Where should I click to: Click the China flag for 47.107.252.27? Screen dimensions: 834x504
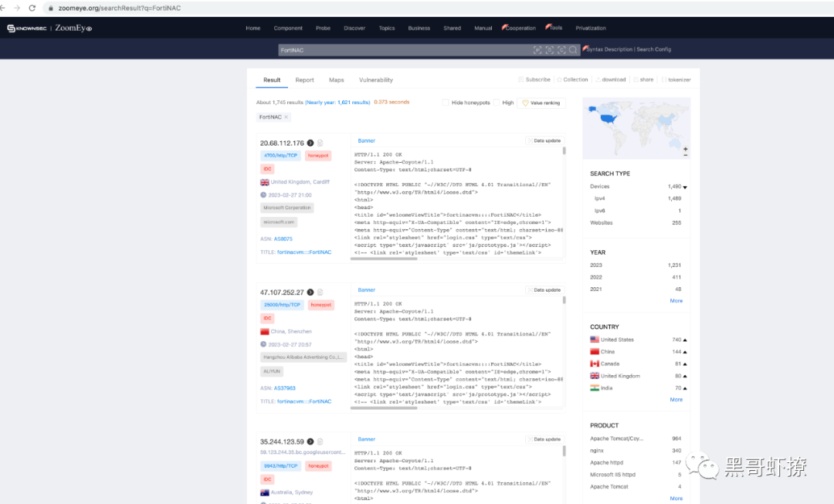click(264, 332)
